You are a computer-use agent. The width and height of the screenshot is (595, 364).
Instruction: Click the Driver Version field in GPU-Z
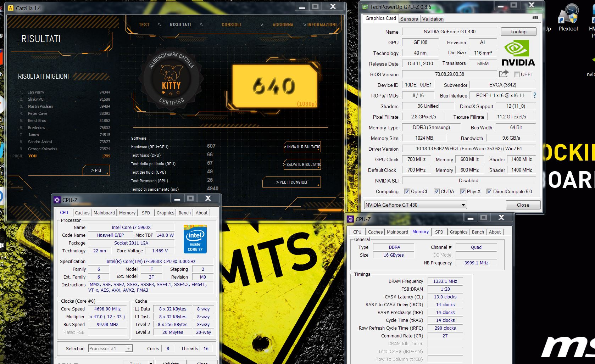click(469, 149)
